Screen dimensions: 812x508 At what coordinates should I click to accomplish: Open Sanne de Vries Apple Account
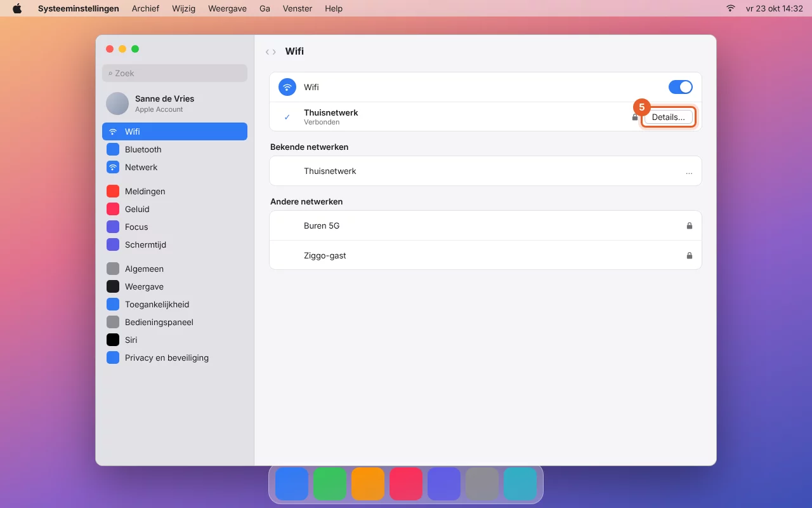coord(174,104)
